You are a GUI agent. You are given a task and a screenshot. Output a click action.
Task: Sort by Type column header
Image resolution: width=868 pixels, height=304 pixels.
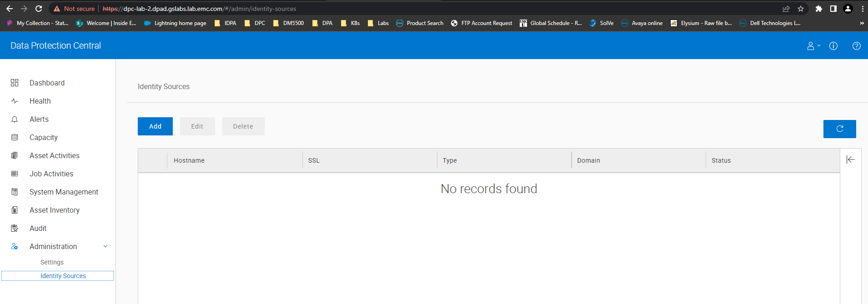coord(450,160)
